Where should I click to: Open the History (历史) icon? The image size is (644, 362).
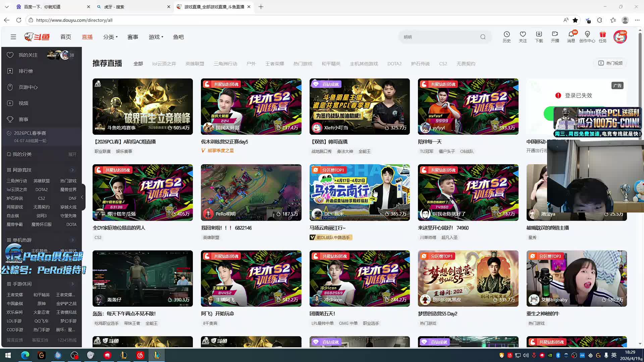pos(506,35)
